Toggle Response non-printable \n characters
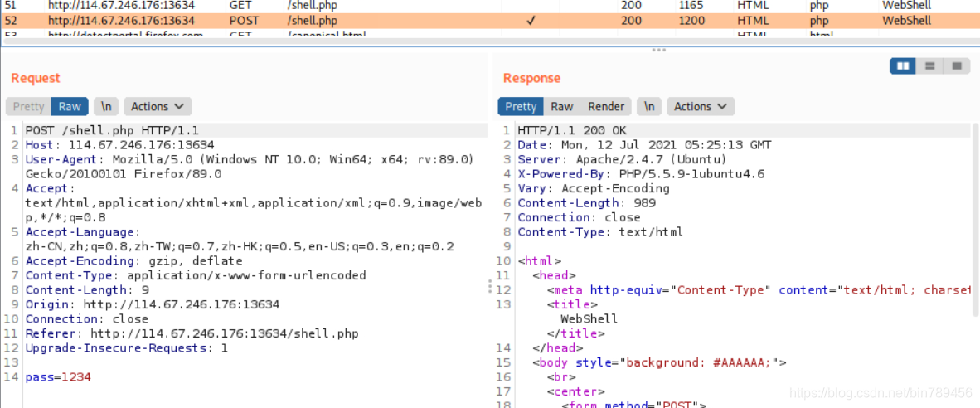The height and width of the screenshot is (408, 980). 649,106
